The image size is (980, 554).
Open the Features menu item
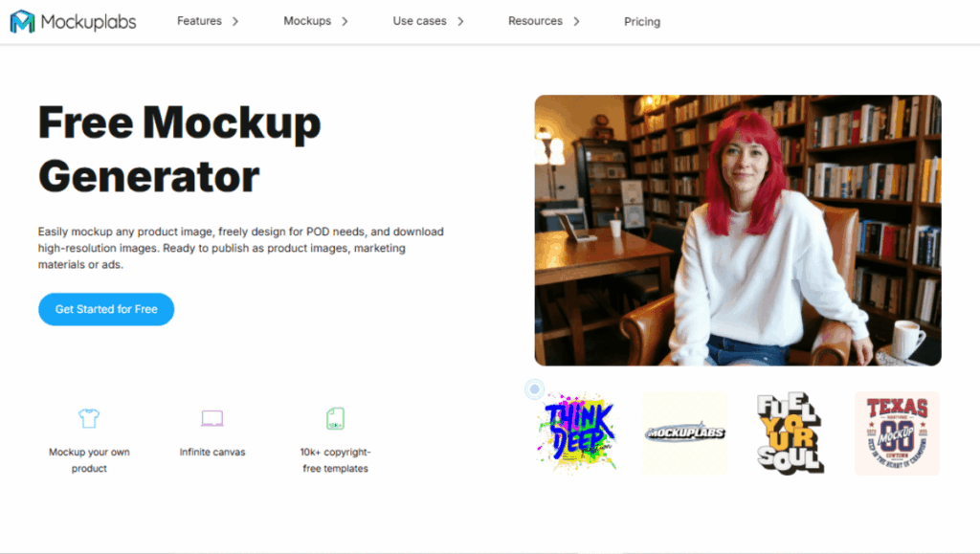199,21
